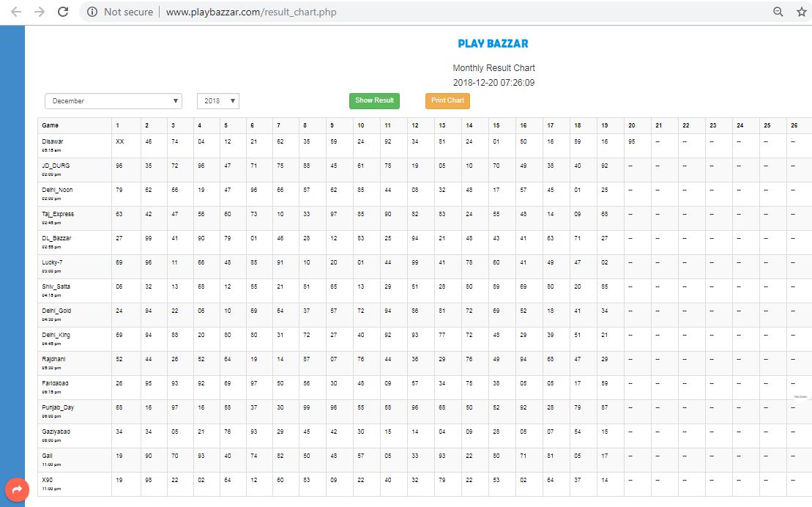
Task: Go forward with the browser forward arrow
Action: [40, 12]
